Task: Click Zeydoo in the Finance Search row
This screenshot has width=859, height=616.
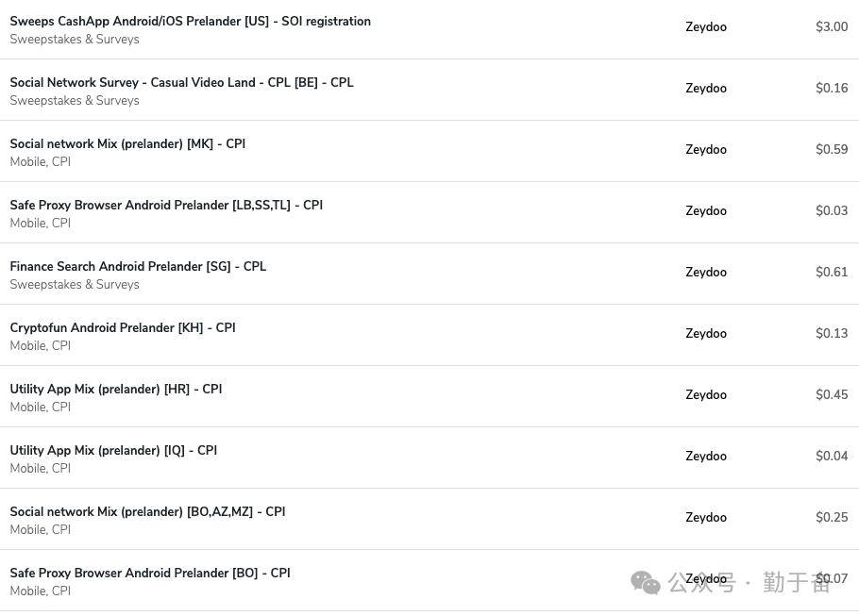Action: pos(706,272)
